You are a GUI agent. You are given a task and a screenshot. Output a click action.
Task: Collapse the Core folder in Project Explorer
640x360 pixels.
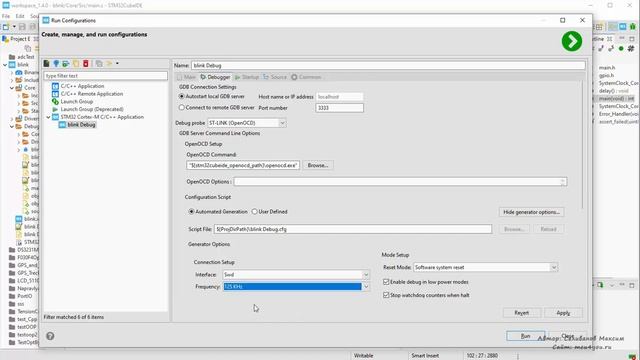coord(12,88)
